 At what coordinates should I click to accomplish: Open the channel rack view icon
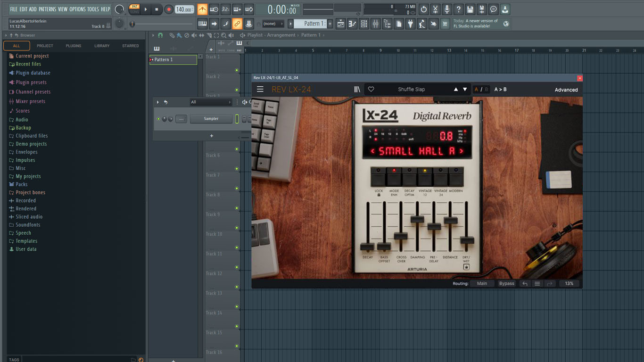[364, 24]
